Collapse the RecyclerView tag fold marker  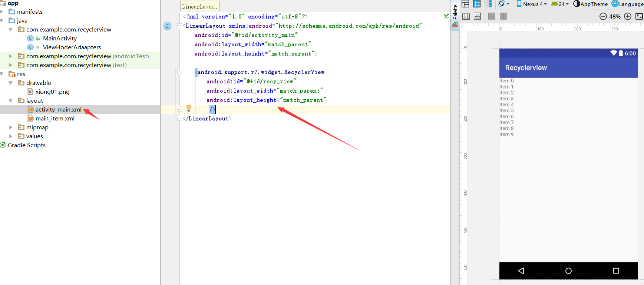tap(180, 72)
